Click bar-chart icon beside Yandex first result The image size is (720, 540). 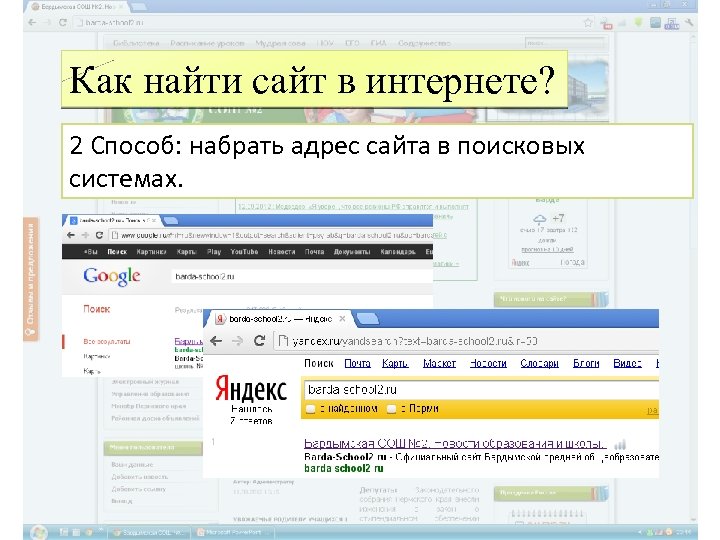[620, 444]
